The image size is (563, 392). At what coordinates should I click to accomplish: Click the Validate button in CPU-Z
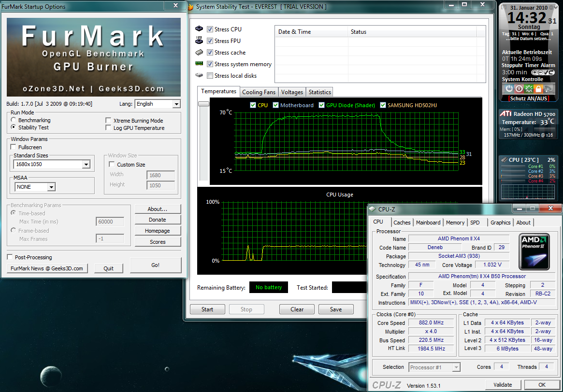pos(503,385)
